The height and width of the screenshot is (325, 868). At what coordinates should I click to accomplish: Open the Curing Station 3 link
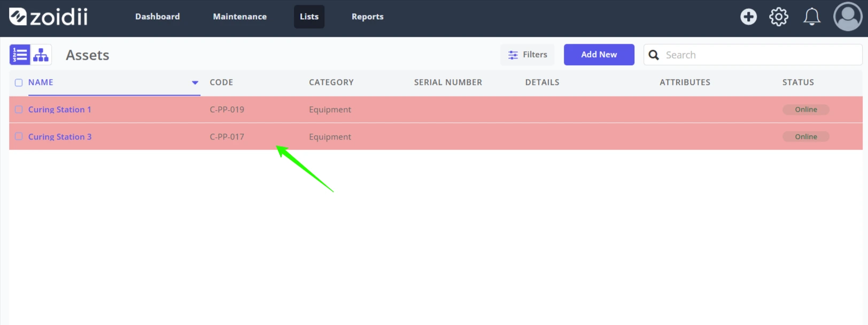[x=60, y=137]
